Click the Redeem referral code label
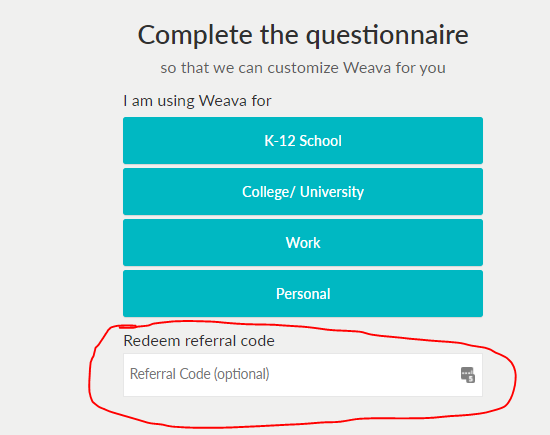This screenshot has height=435, width=550. tap(199, 341)
